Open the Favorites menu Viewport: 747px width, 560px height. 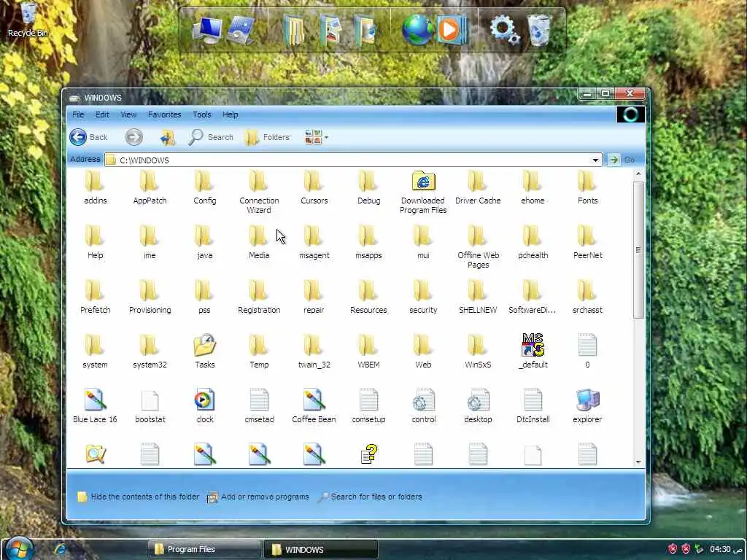(164, 114)
